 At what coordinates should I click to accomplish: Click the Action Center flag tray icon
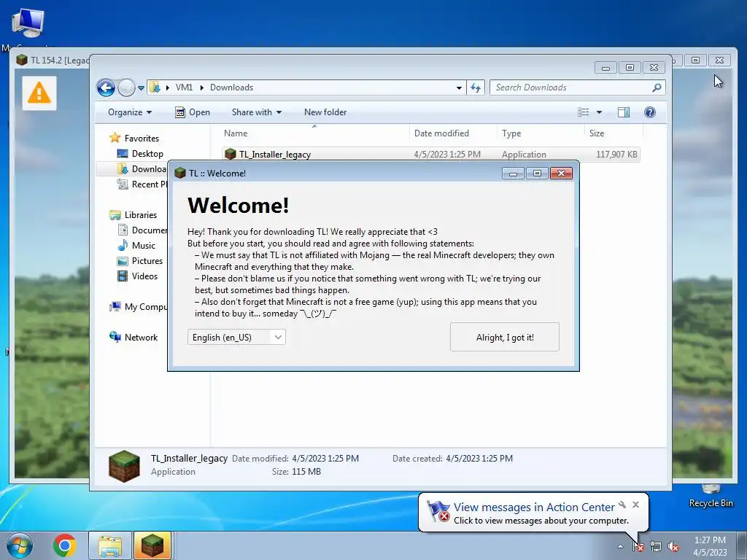pos(638,546)
